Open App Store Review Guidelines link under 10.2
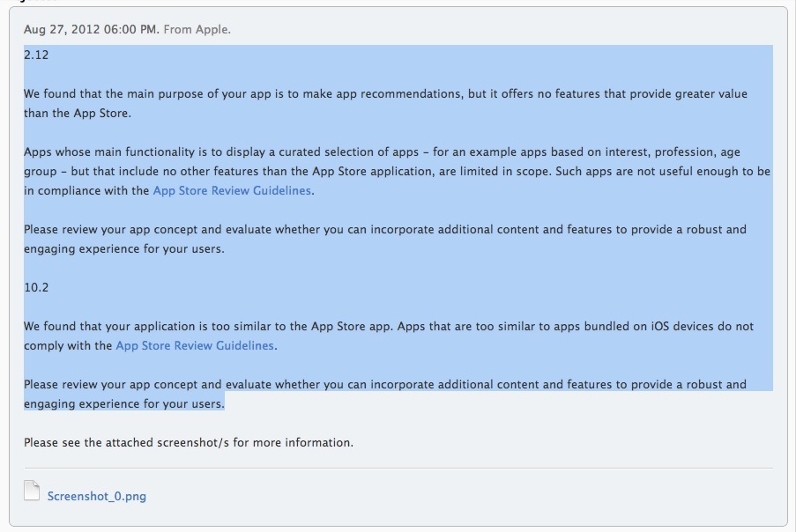The height and width of the screenshot is (532, 796). 195,346
